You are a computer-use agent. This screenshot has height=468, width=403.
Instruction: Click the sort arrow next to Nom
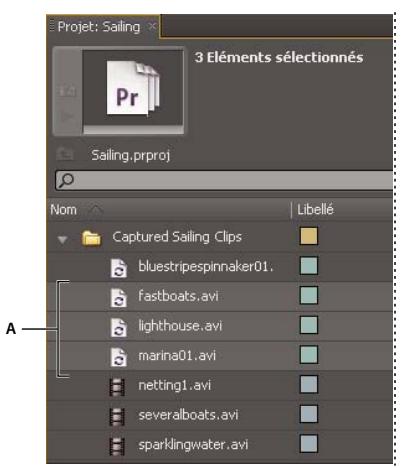point(96,210)
